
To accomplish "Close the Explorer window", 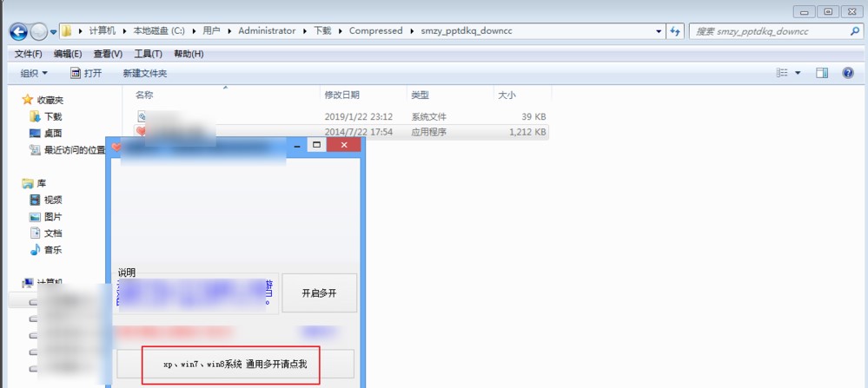I will click(852, 11).
